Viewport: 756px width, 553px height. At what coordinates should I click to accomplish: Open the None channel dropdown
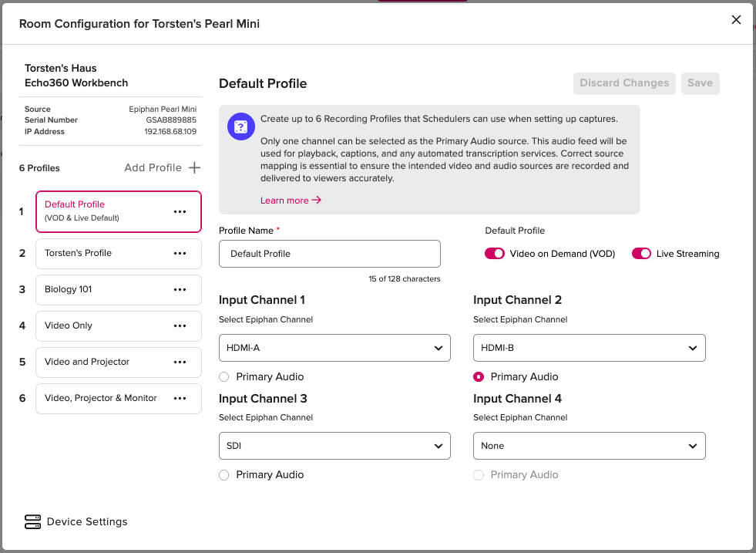590,446
